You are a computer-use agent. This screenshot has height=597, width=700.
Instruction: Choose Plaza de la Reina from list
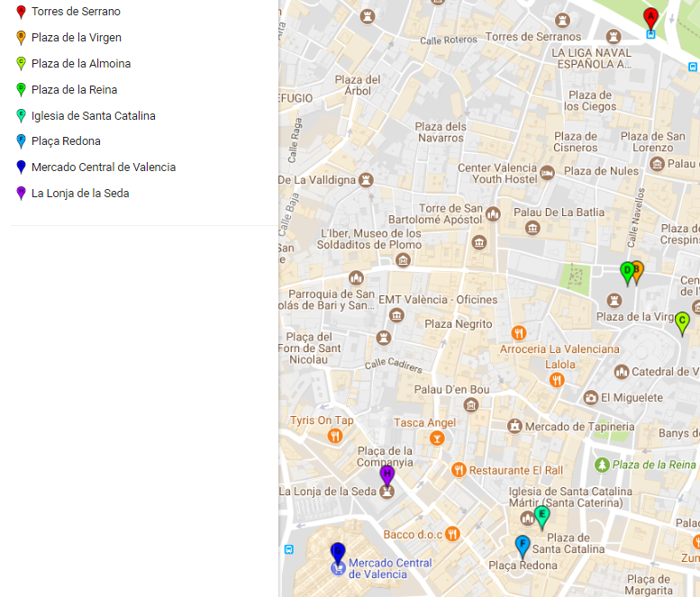click(74, 90)
